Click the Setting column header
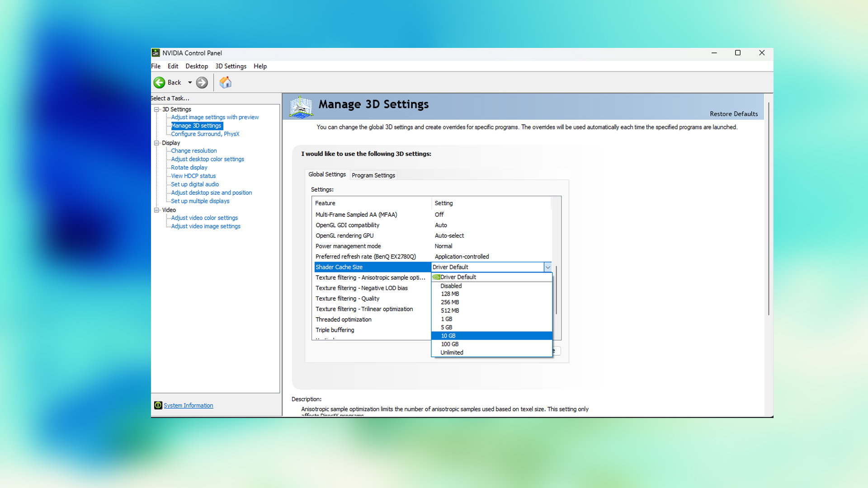 492,203
